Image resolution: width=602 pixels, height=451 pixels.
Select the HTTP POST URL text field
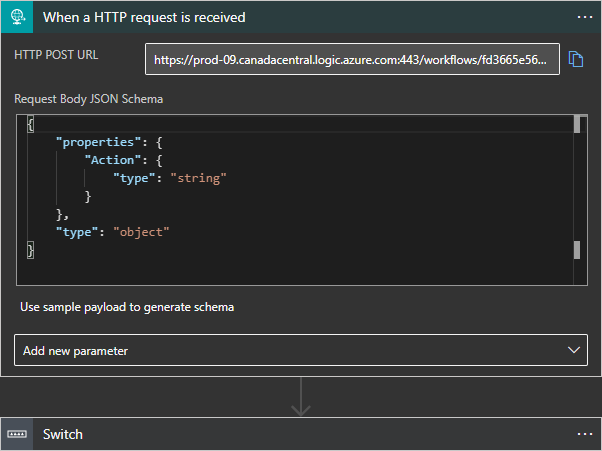tap(353, 60)
